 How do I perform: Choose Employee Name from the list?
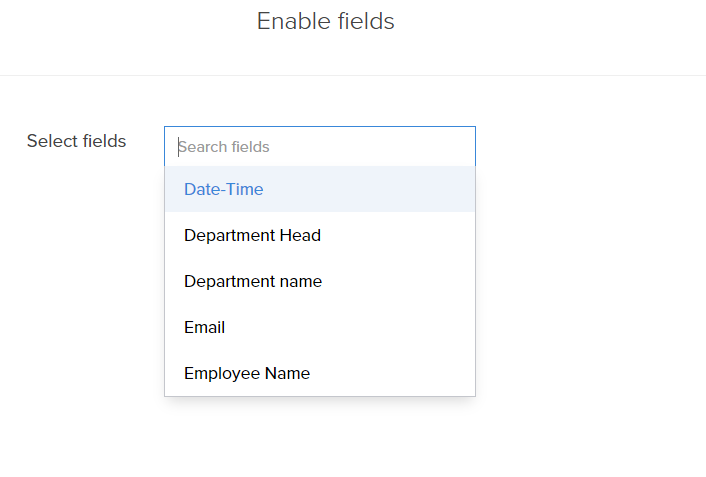pyautogui.click(x=247, y=374)
